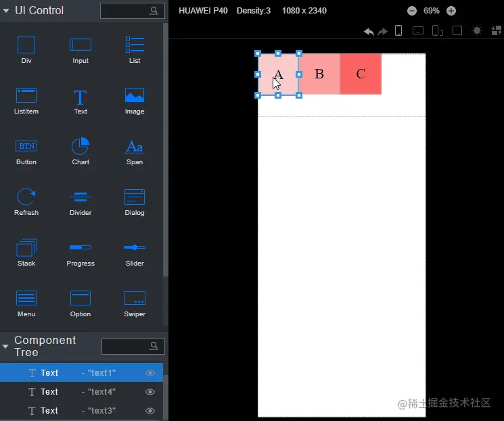Image resolution: width=504 pixels, height=421 pixels.
Task: Collapse the UI Control panel
Action: tap(6, 11)
